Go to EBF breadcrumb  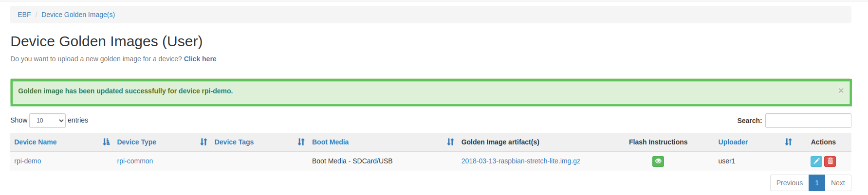pyautogui.click(x=24, y=15)
